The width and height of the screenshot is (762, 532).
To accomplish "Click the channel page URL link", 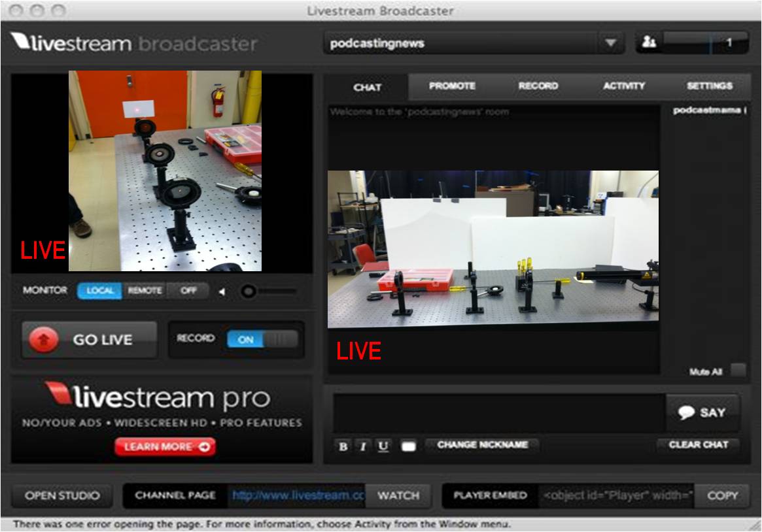I will click(x=298, y=495).
